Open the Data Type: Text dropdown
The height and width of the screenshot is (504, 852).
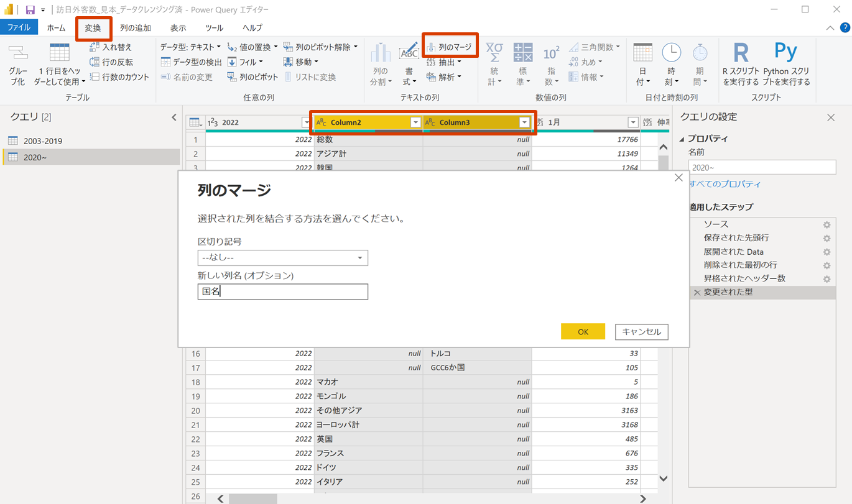pyautogui.click(x=190, y=47)
